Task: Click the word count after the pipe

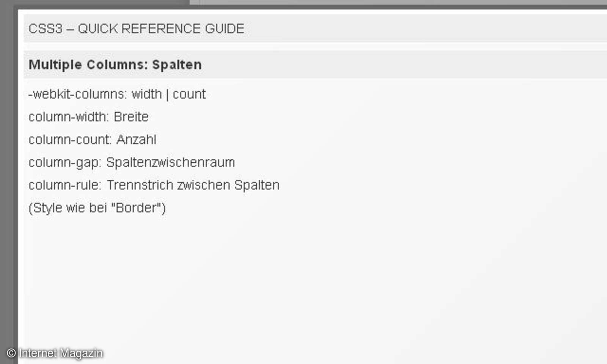Action: click(189, 94)
